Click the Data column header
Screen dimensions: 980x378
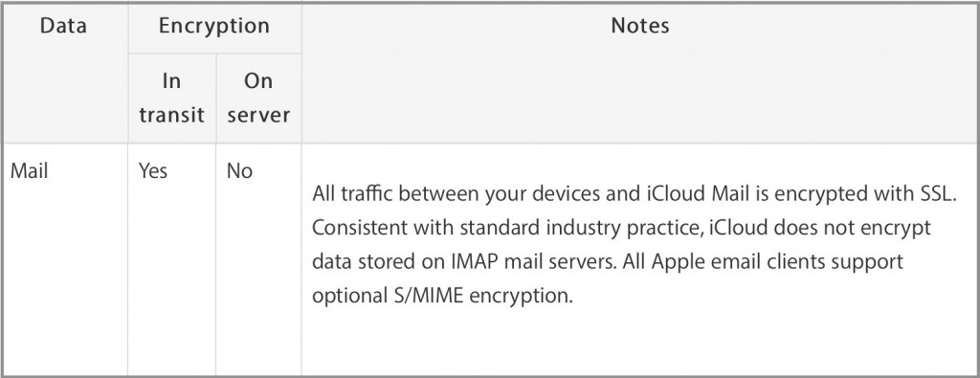point(63,26)
